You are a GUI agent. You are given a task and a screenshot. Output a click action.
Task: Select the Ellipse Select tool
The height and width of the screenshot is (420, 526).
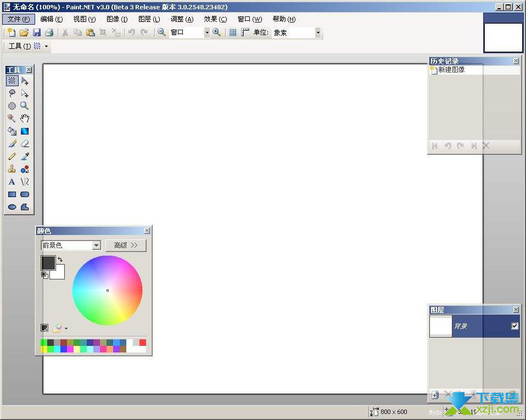tap(12, 106)
